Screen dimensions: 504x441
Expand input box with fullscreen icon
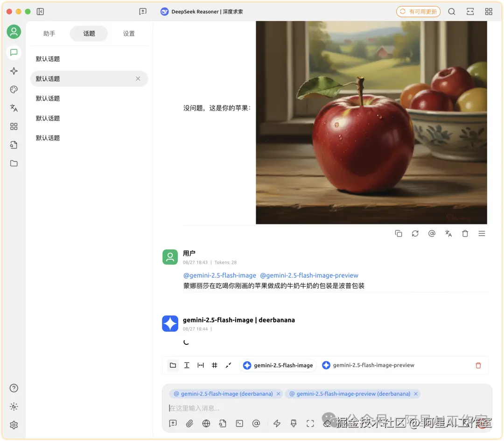tap(310, 424)
